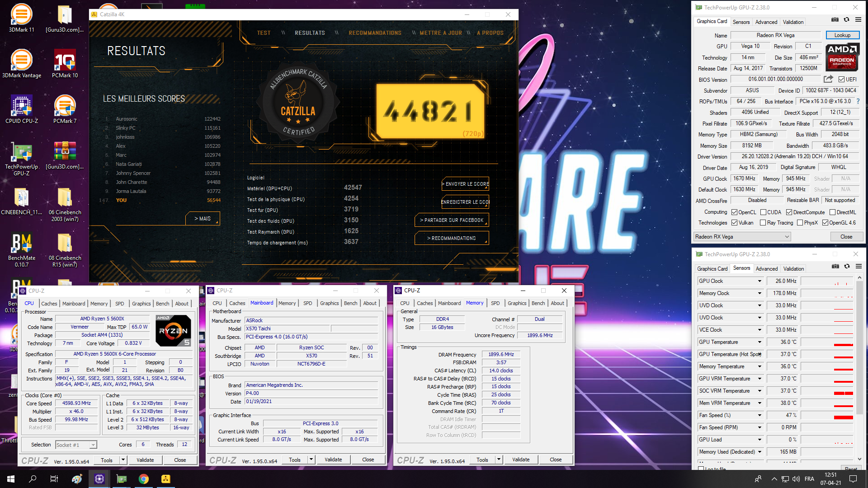Click Close button in top GPU-Z window

[x=846, y=237]
